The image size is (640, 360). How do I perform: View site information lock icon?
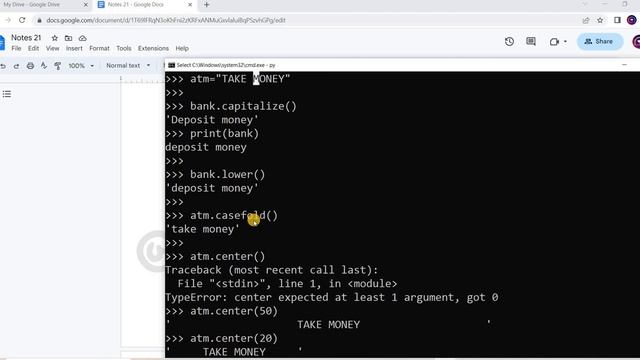[x=39, y=20]
